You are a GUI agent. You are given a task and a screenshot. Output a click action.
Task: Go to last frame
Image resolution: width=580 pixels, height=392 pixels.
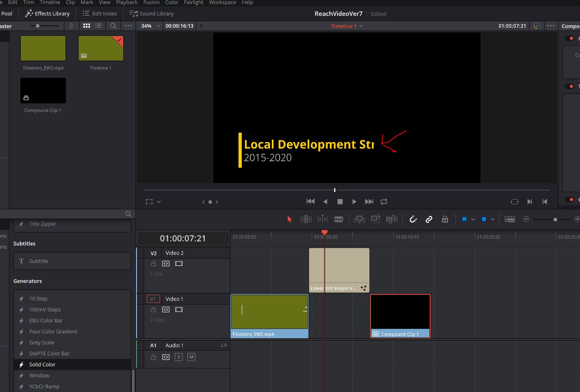tap(369, 201)
